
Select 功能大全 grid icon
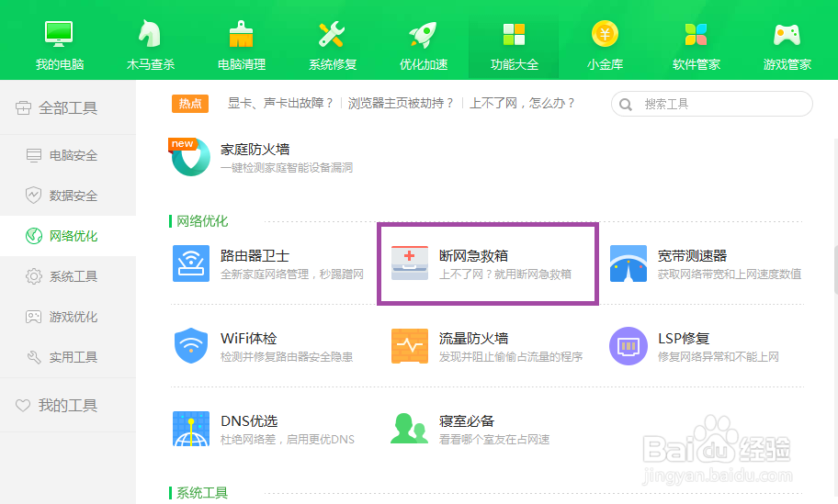(x=515, y=34)
